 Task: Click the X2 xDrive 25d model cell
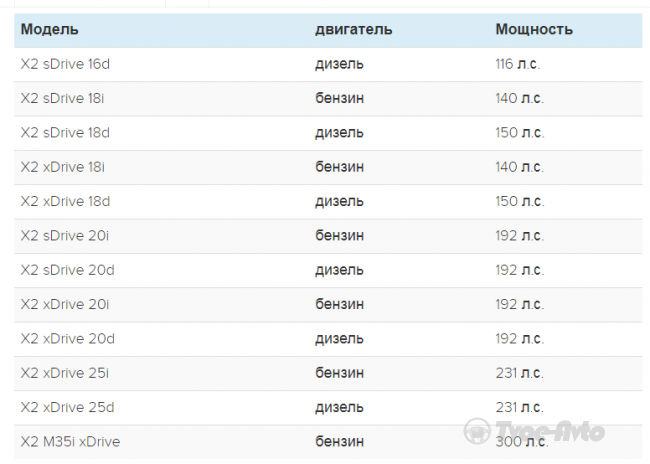tap(68, 407)
